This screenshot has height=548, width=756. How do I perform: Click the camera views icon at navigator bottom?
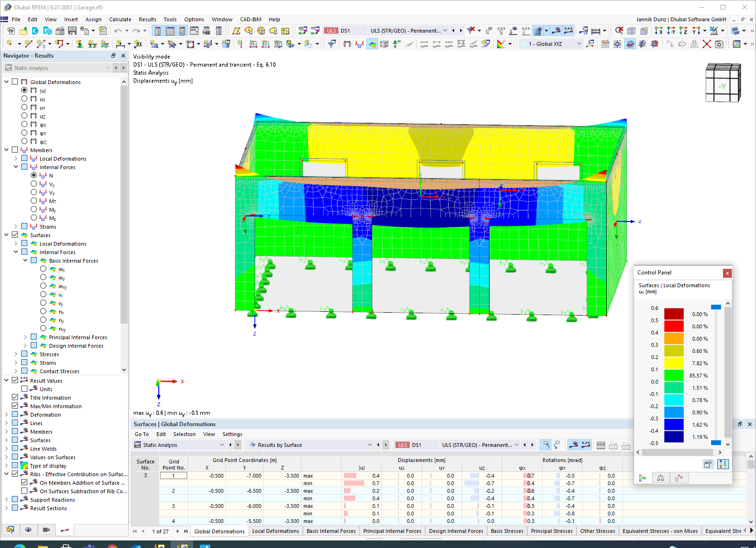tap(46, 530)
